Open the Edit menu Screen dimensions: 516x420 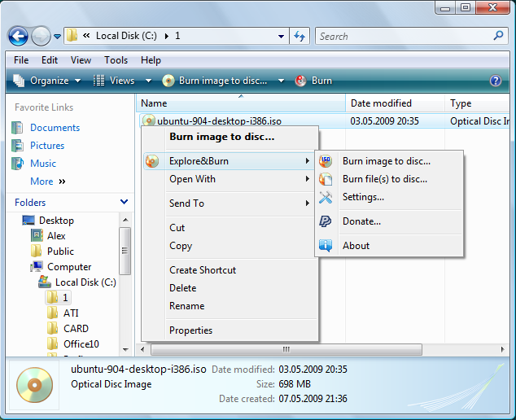pyautogui.click(x=50, y=60)
